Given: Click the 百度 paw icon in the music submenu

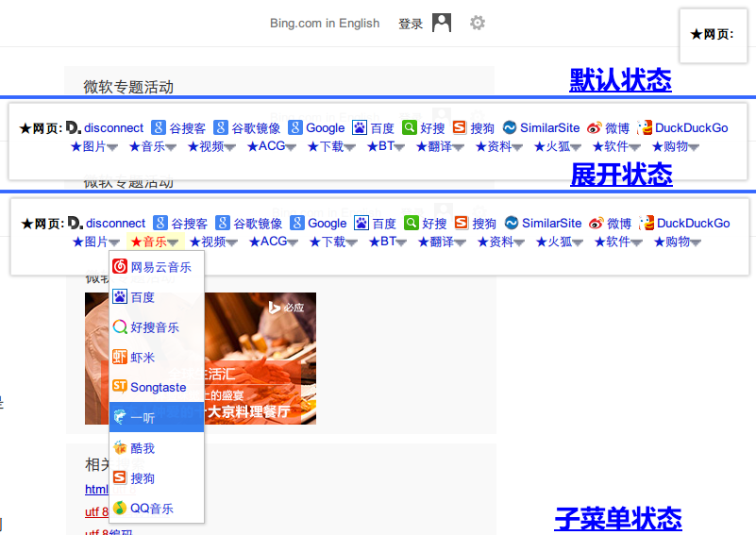Looking at the screenshot, I should (x=120, y=296).
